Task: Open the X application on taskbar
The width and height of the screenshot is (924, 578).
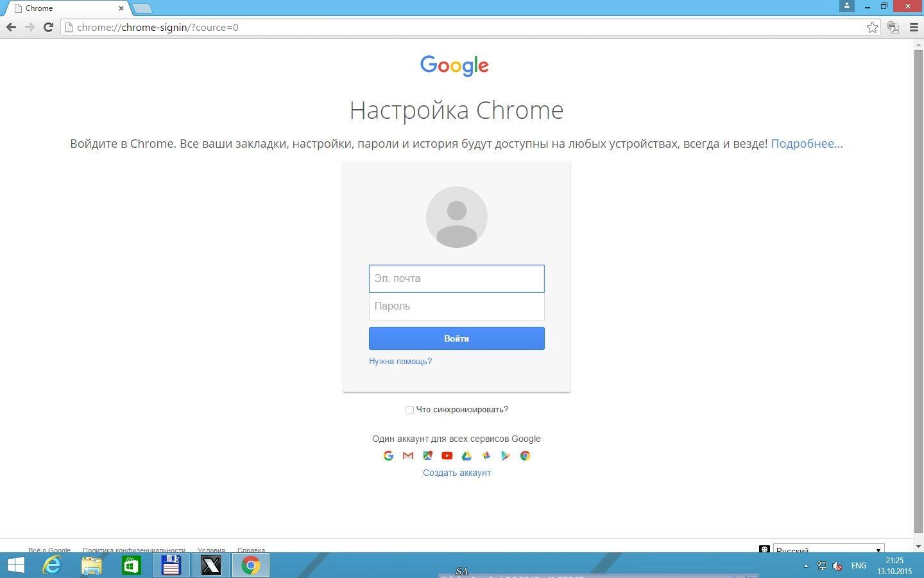Action: tap(211, 565)
